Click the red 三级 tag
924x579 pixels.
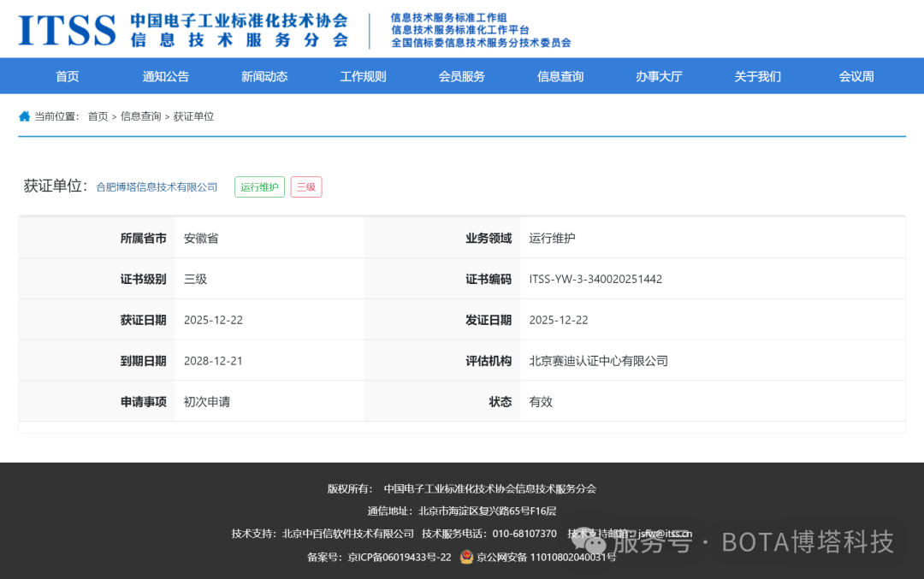coord(306,187)
